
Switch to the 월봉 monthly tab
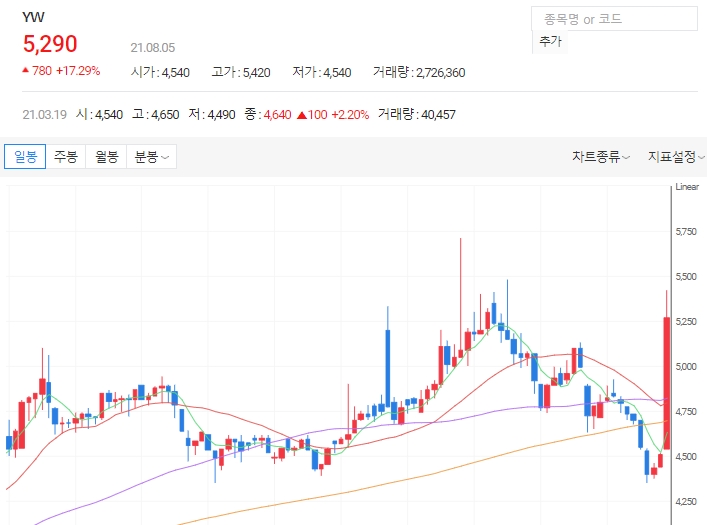click(x=106, y=157)
